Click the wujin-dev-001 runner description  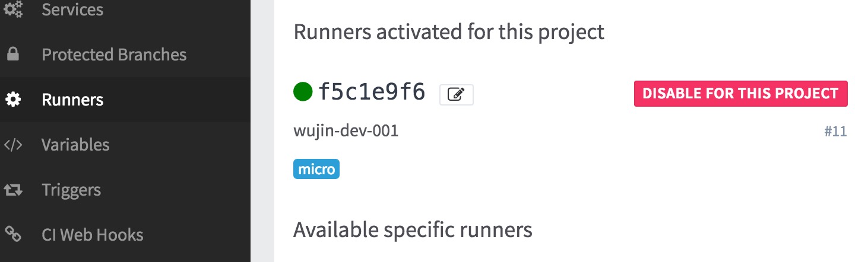(x=346, y=130)
